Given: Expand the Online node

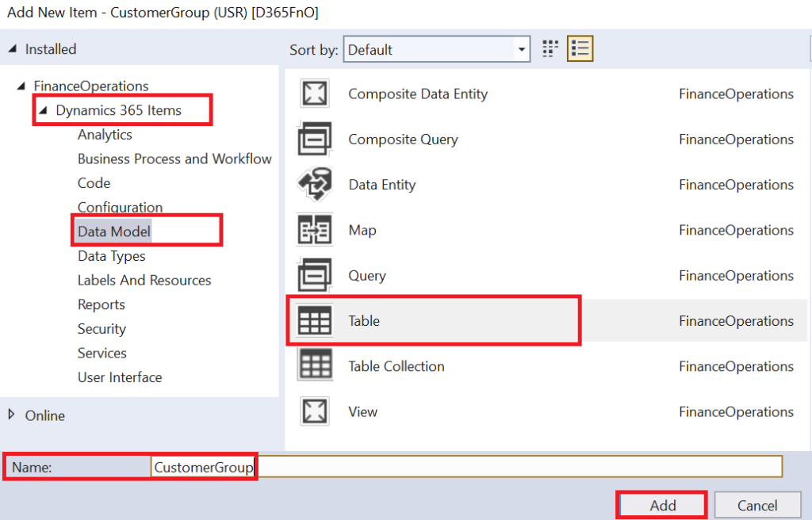Looking at the screenshot, I should tap(12, 415).
